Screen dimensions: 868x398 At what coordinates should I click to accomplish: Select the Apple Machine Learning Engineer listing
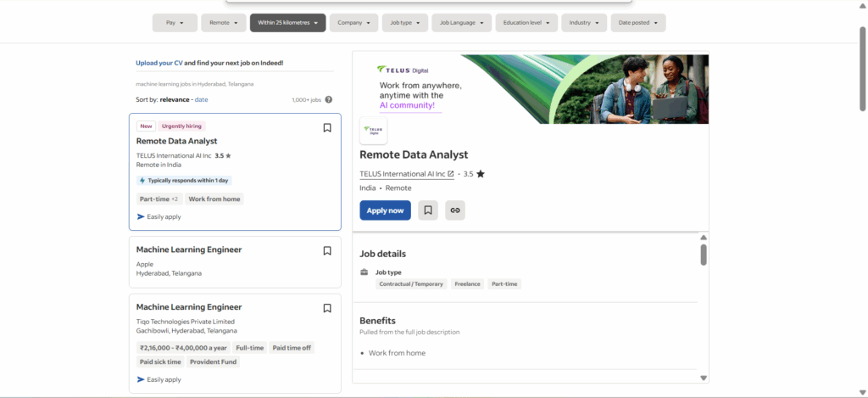(189, 250)
